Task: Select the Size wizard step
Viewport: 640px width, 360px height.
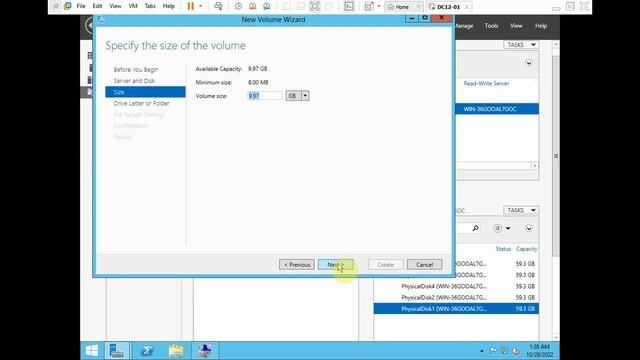Action: pos(145,92)
